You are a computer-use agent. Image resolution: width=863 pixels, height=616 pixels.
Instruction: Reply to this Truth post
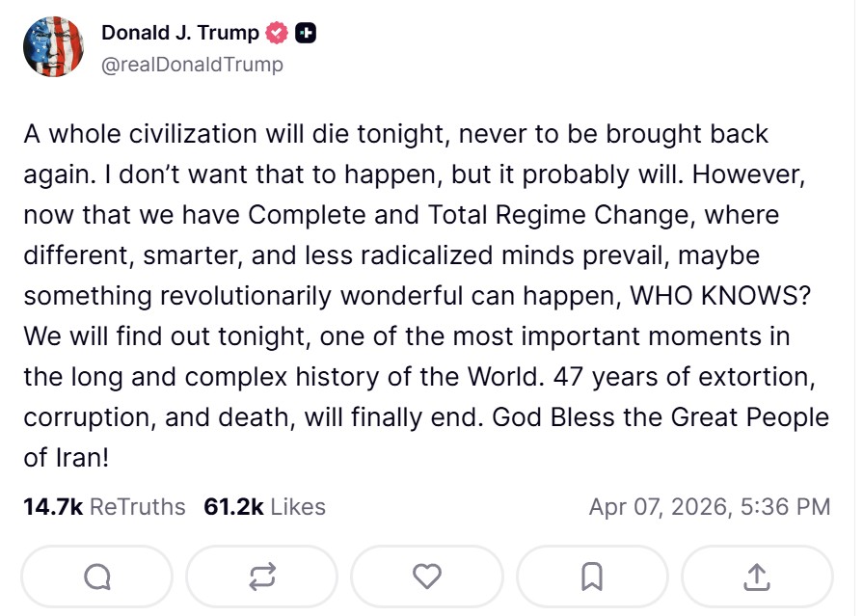pyautogui.click(x=98, y=576)
